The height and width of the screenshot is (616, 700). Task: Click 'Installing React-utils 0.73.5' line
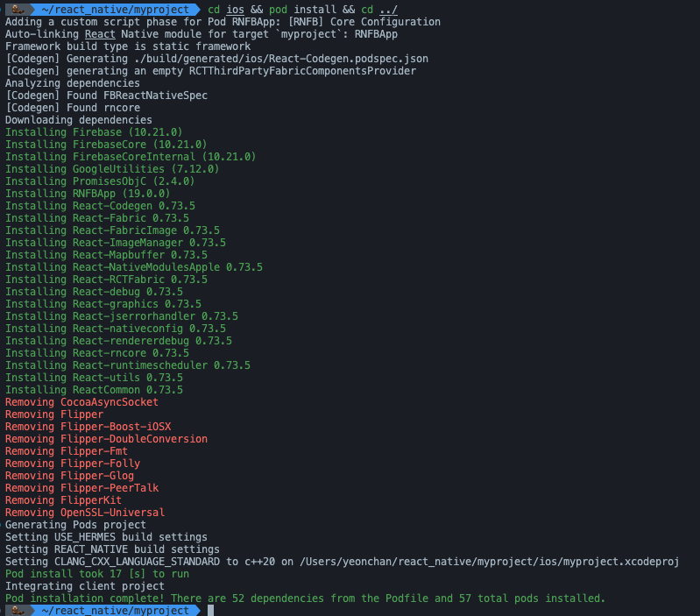pyautogui.click(x=95, y=378)
